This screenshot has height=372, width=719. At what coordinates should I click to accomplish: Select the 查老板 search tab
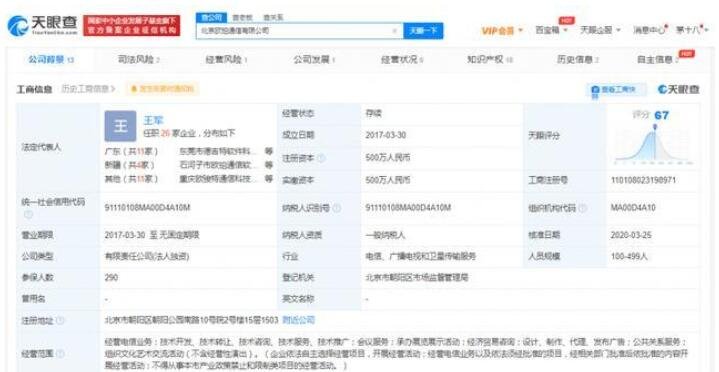(243, 17)
